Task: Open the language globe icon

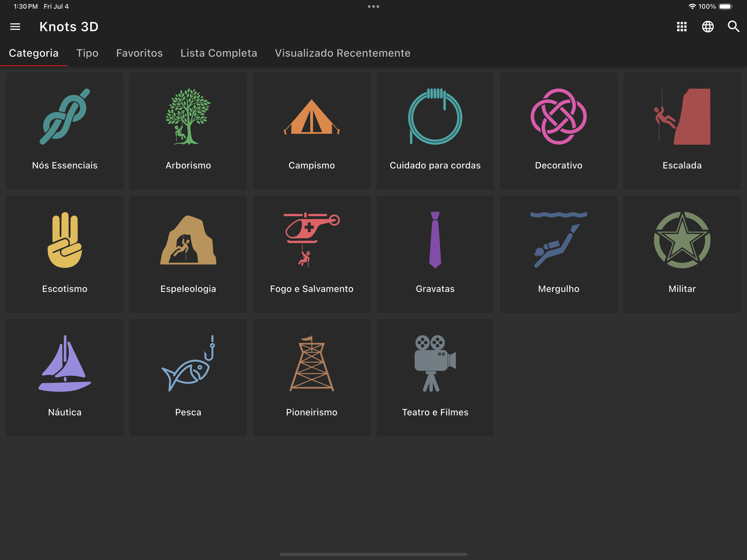Action: pos(707,27)
